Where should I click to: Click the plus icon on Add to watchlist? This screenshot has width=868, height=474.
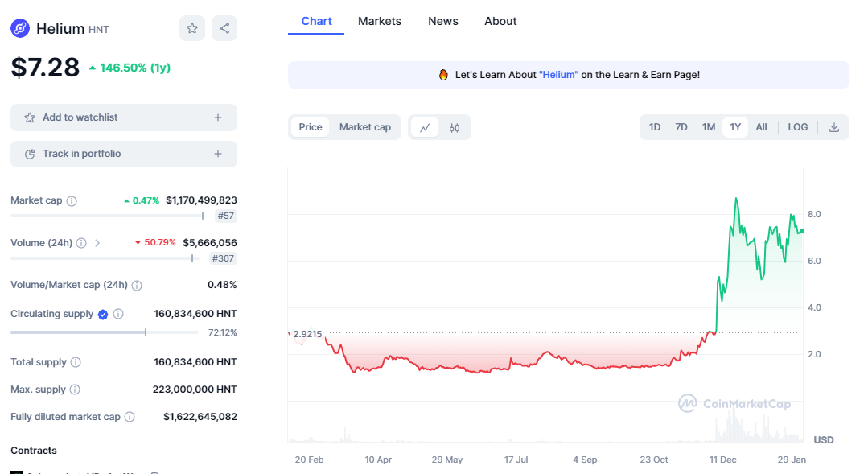pyautogui.click(x=218, y=117)
